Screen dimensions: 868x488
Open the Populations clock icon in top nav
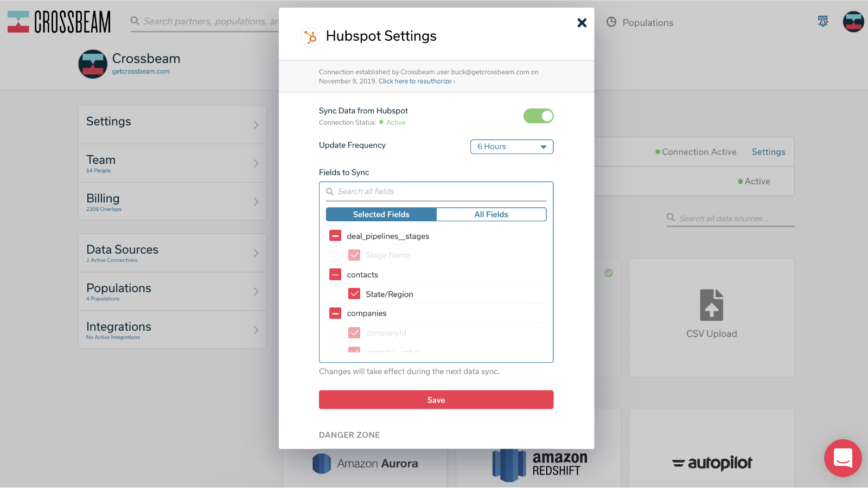click(x=611, y=22)
